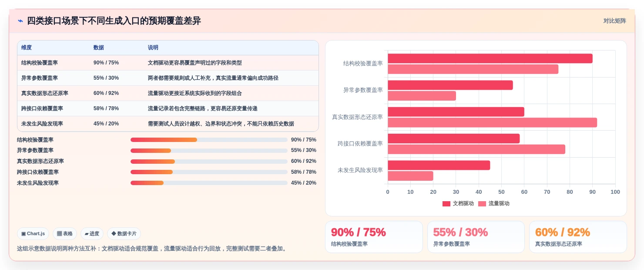
Task: Click the 文档驱动 bar for 结构校验覆盖率
Action: pos(490,58)
